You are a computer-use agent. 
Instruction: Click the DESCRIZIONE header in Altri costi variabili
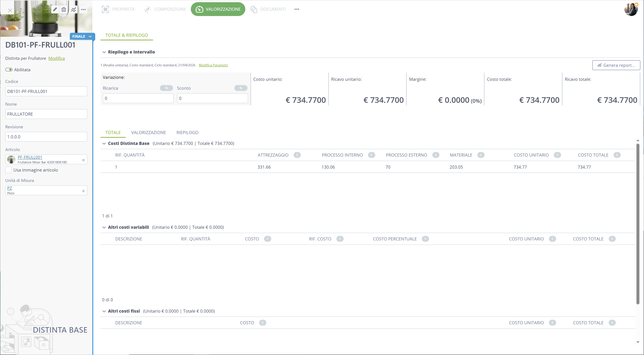click(x=129, y=239)
